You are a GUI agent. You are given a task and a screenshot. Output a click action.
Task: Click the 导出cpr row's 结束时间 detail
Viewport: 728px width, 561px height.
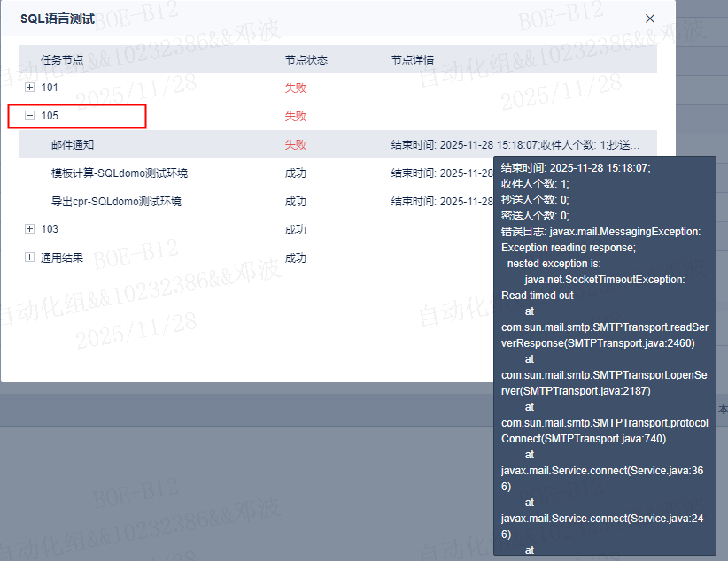point(442,202)
